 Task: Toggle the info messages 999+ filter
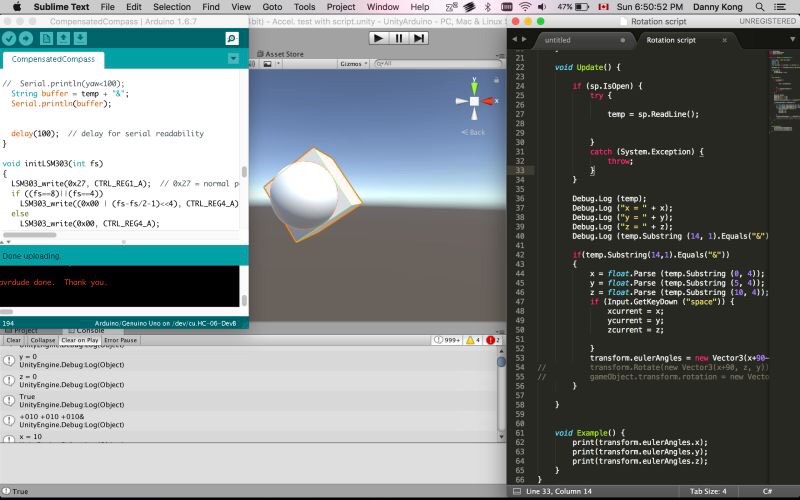point(447,340)
